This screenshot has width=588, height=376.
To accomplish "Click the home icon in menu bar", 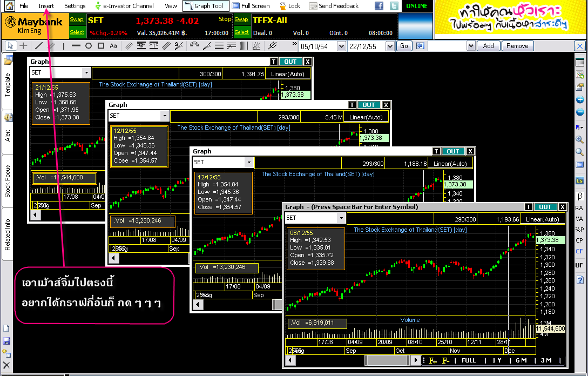I will tap(9, 5).
